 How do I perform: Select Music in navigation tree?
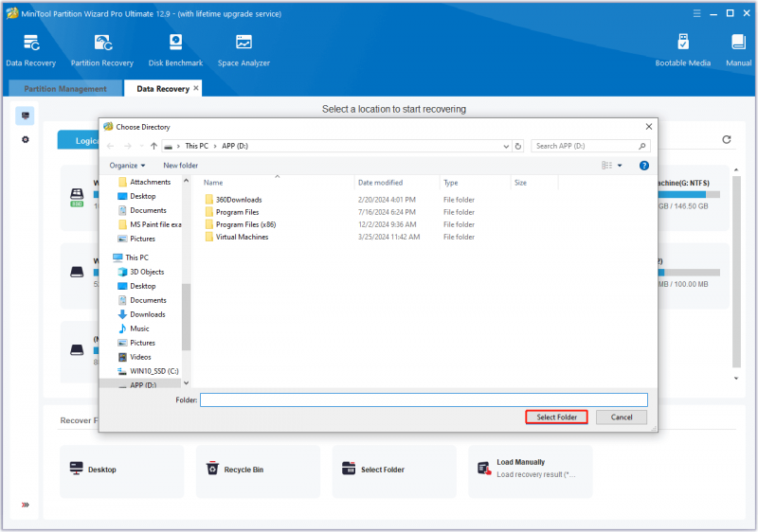[134, 328]
